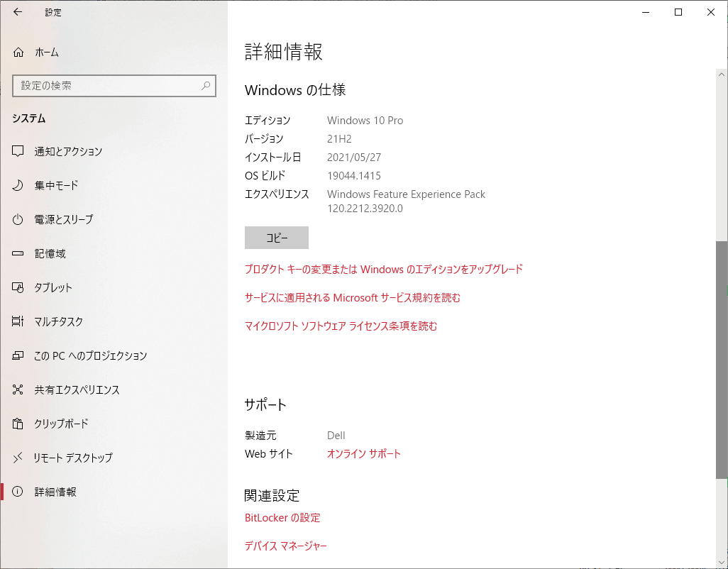The width and height of the screenshot is (728, 569).
Task: Click the 19044.1415 OS build value
Action: tap(354, 176)
